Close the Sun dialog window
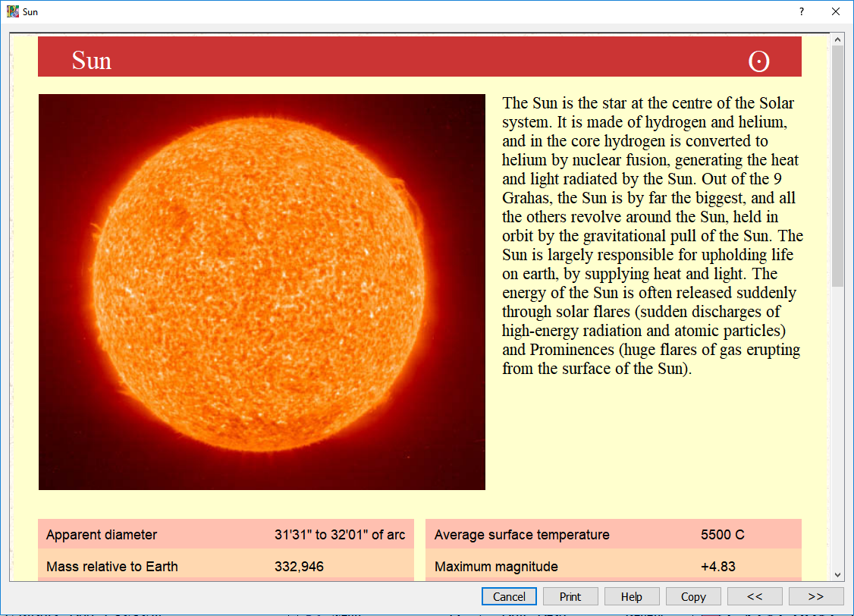 pyautogui.click(x=836, y=11)
